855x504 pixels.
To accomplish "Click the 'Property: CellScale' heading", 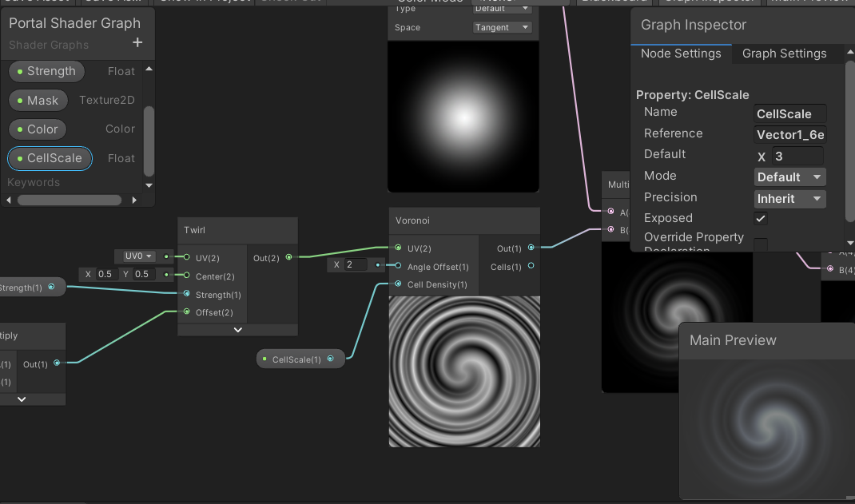I will point(693,95).
